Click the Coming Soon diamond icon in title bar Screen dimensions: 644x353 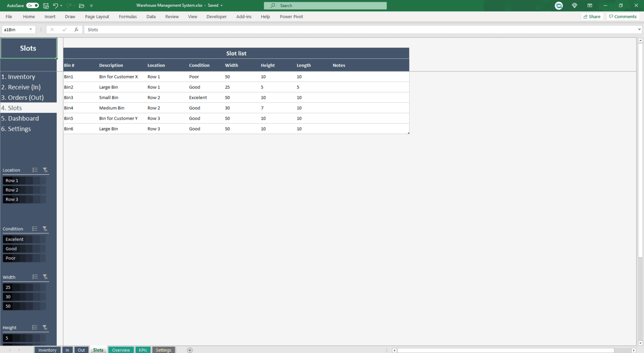tap(574, 5)
